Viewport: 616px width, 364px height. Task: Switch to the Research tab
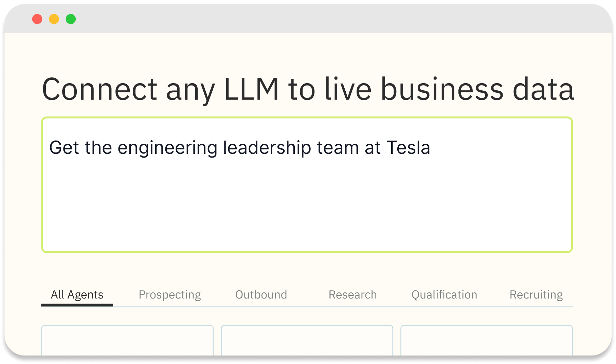(353, 295)
